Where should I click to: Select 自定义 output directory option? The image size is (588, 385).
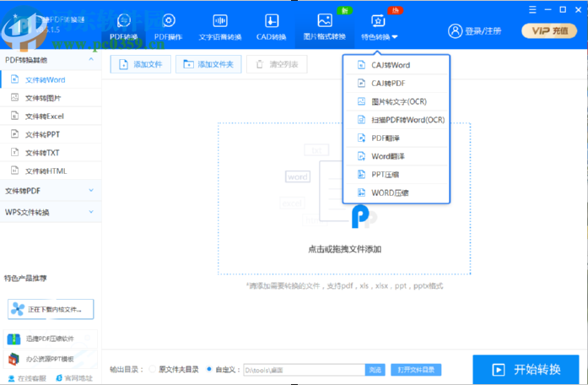point(209,369)
